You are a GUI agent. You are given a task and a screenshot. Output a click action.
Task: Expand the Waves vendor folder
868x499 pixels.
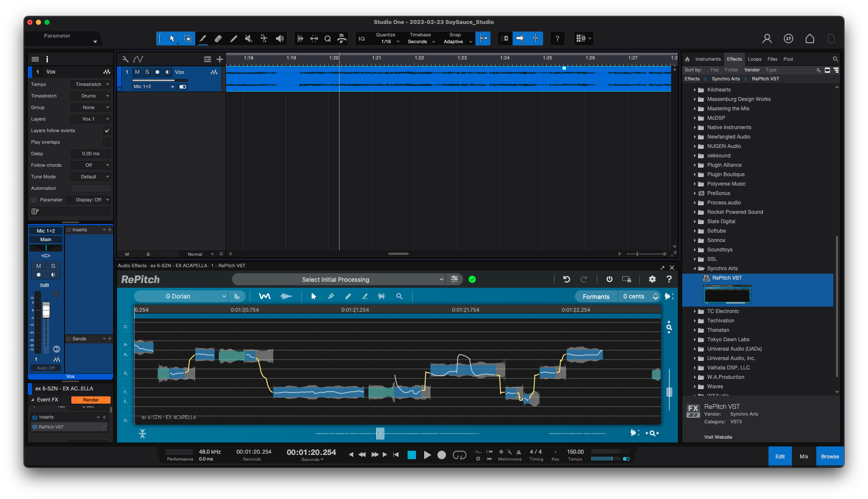tap(695, 387)
